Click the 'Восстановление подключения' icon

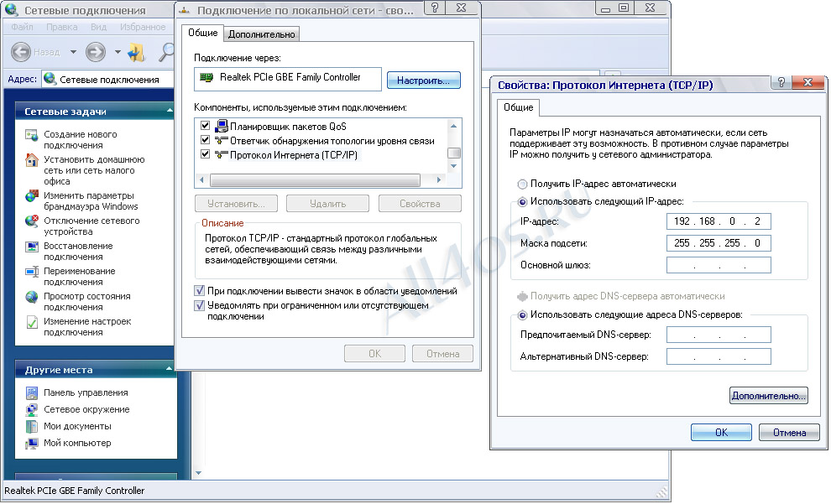(x=32, y=247)
